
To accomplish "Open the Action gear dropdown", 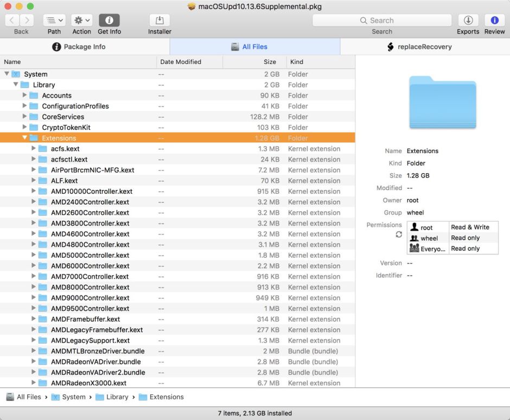I will click(x=81, y=21).
